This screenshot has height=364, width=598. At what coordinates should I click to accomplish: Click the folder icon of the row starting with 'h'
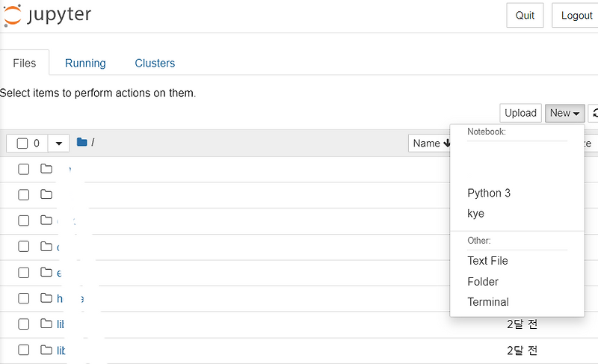pos(46,298)
